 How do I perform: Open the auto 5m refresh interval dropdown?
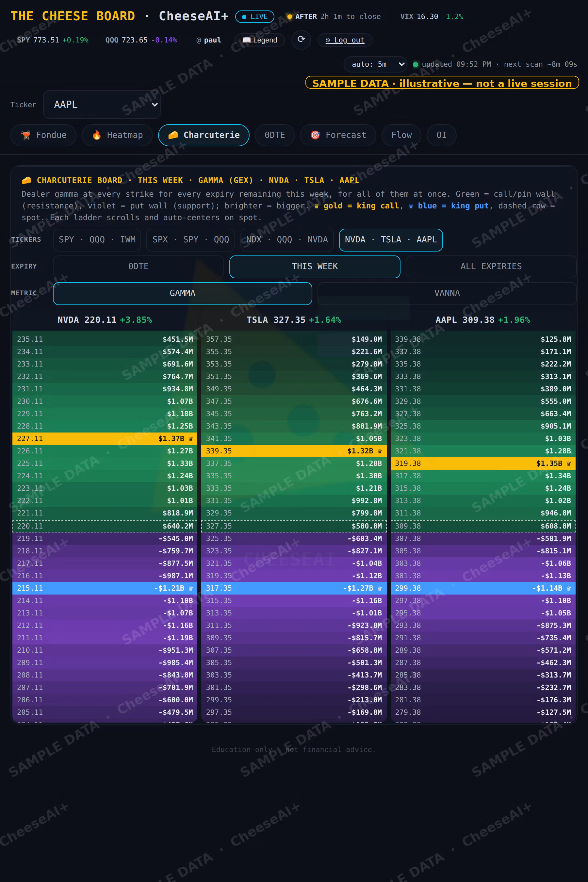(x=375, y=64)
